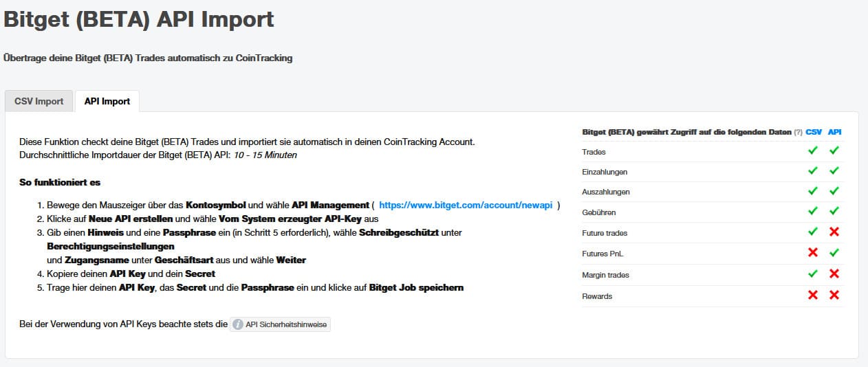Click CSV checkmark in Margin trades row
The width and height of the screenshot is (868, 367).
click(813, 274)
